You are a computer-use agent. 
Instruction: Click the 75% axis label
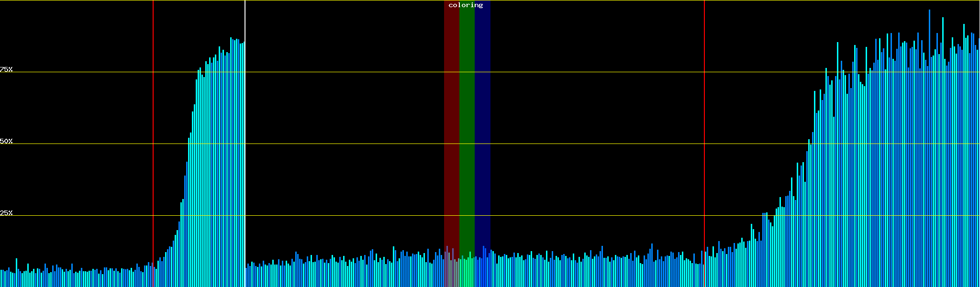6,69
